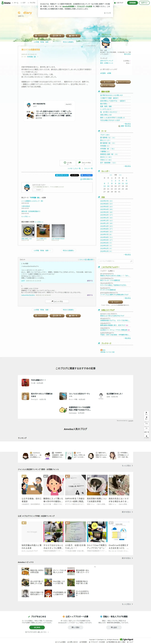Close the cookie notice with とじる

[107, 13]
